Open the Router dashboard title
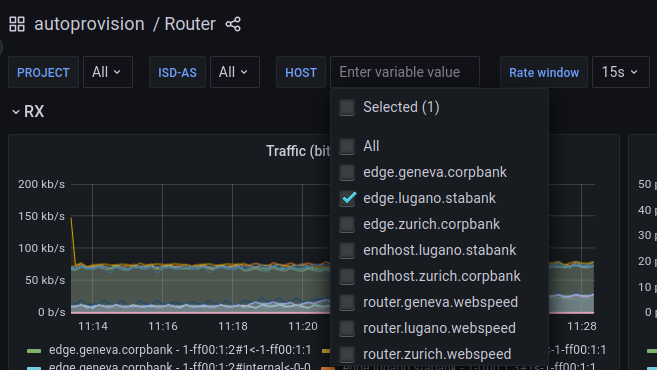 click(190, 24)
